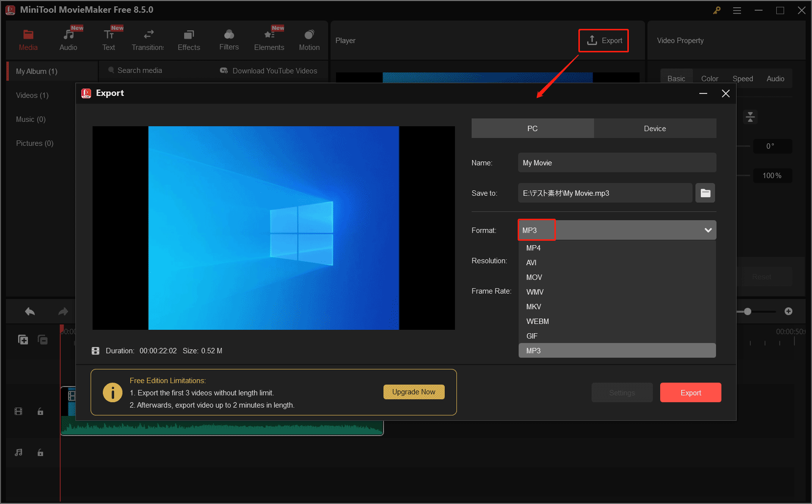This screenshot has height=504, width=812.
Task: Browse for a save folder via the folder icon
Action: 705,193
